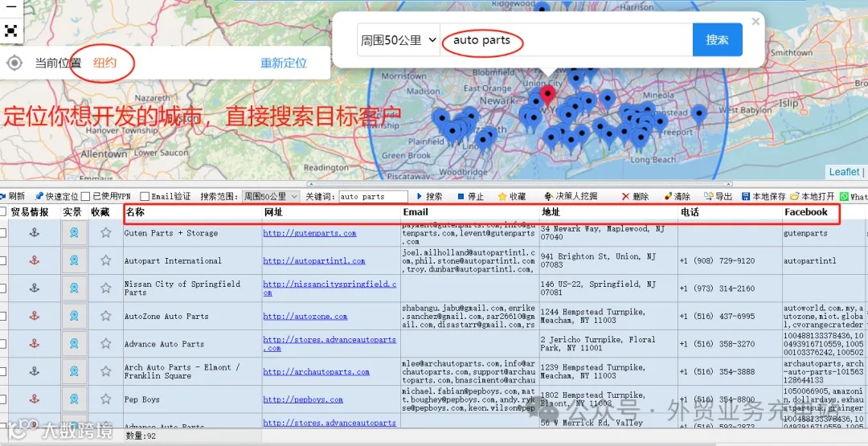Open the Leaflet attribution link on the map
The width and height of the screenshot is (868, 446).
coord(844,172)
